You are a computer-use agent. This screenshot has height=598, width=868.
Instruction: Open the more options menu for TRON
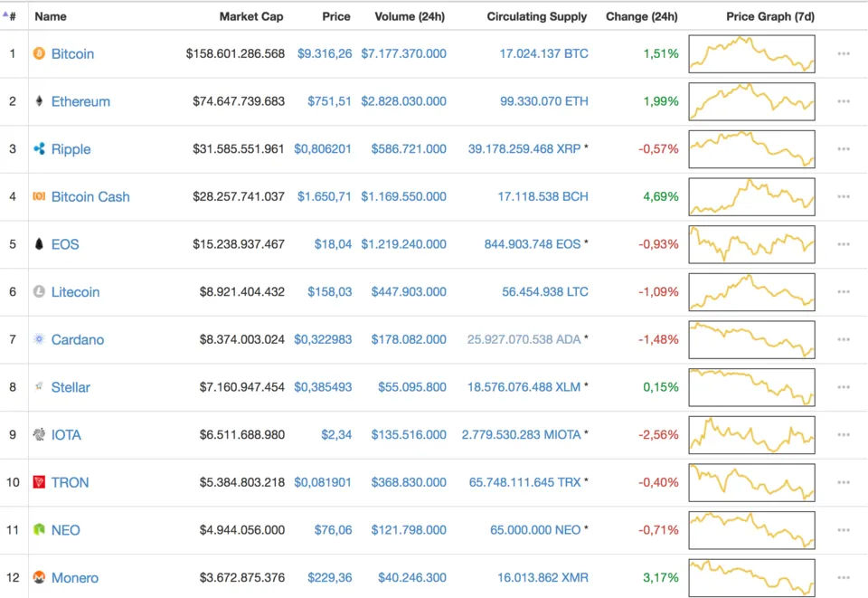coord(844,482)
